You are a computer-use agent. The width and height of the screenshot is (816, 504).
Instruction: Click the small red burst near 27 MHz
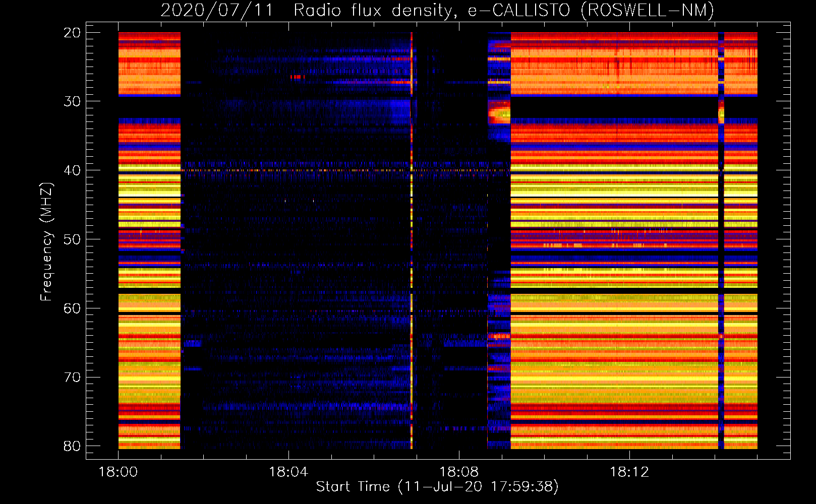(297, 77)
